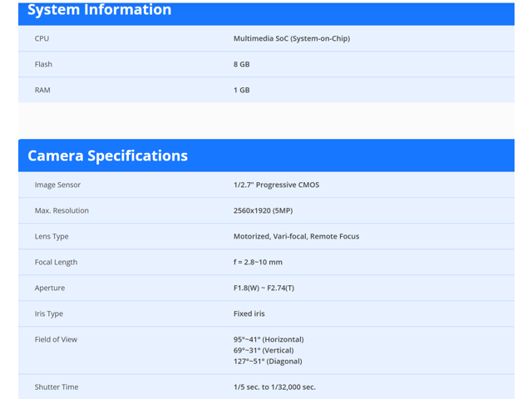Select the Max. Resolution row label

62,210
